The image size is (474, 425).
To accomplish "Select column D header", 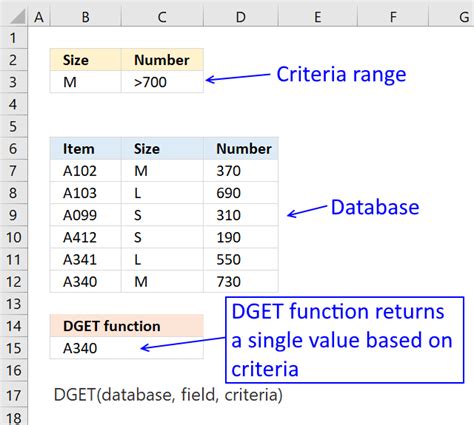I will pyautogui.click(x=241, y=17).
